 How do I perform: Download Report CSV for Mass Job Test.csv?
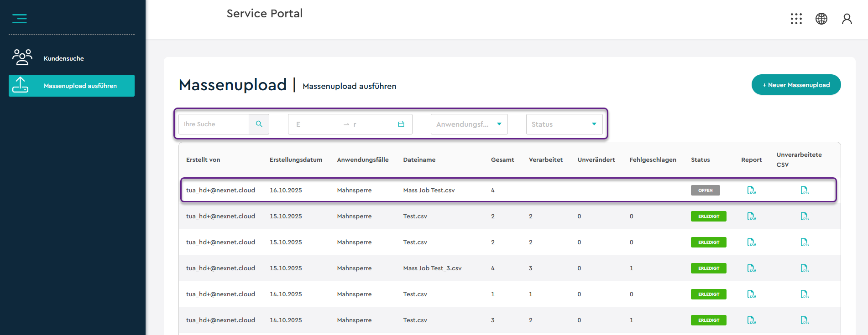(751, 190)
